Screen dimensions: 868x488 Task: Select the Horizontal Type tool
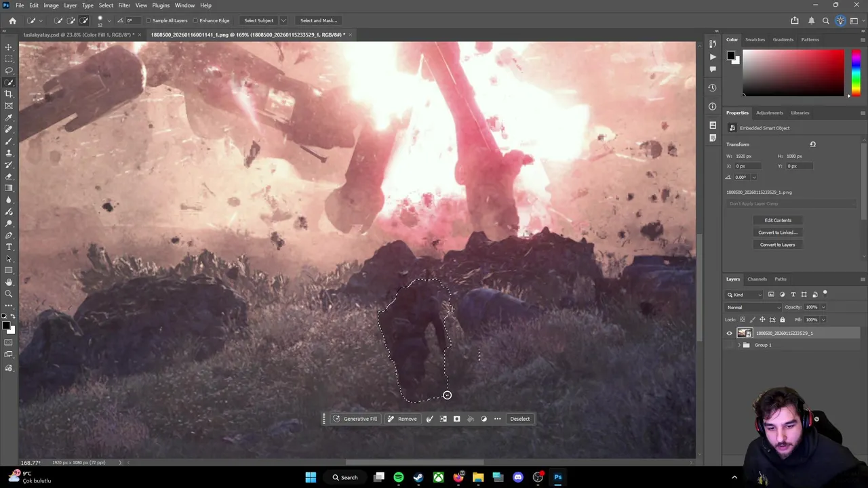pos(9,247)
